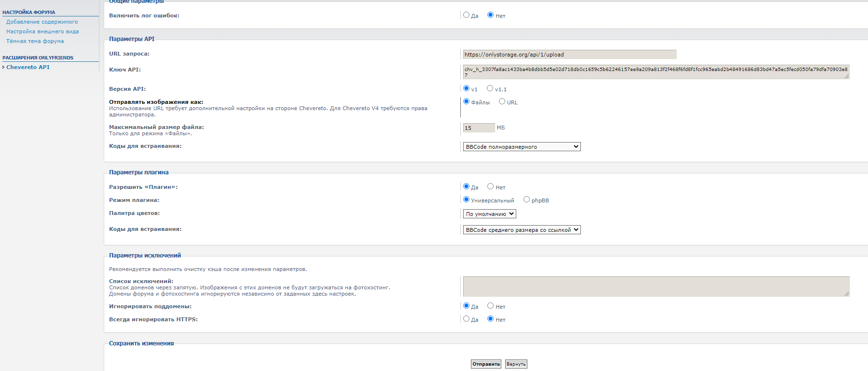Focus the Список исключений text area
The width and height of the screenshot is (868, 371).
point(656,286)
